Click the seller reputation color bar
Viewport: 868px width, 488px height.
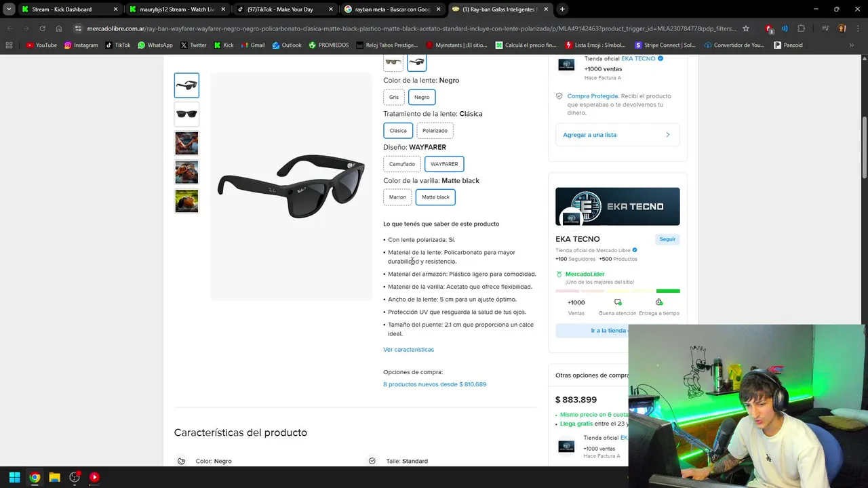(x=617, y=291)
